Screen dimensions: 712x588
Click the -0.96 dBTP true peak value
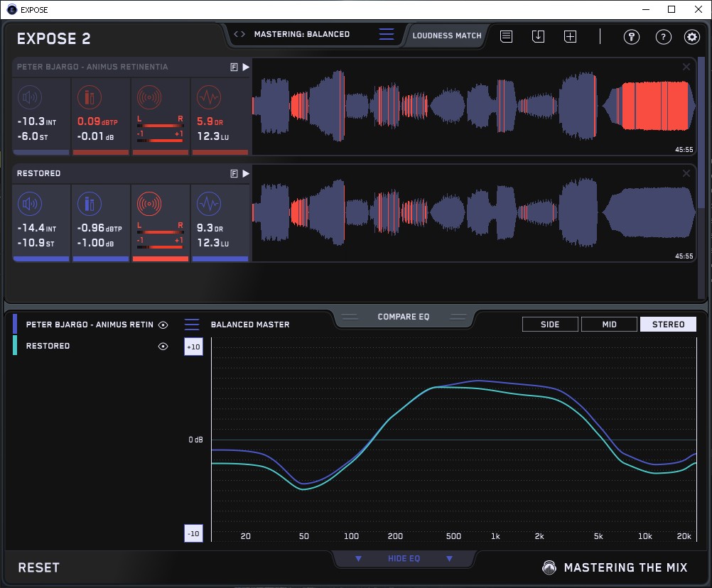(99, 228)
